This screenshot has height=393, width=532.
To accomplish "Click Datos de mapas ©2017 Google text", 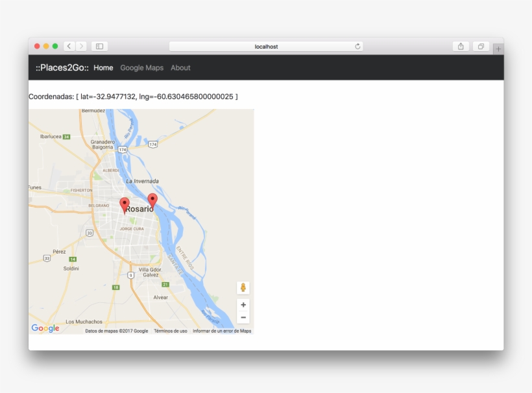I will pos(116,331).
